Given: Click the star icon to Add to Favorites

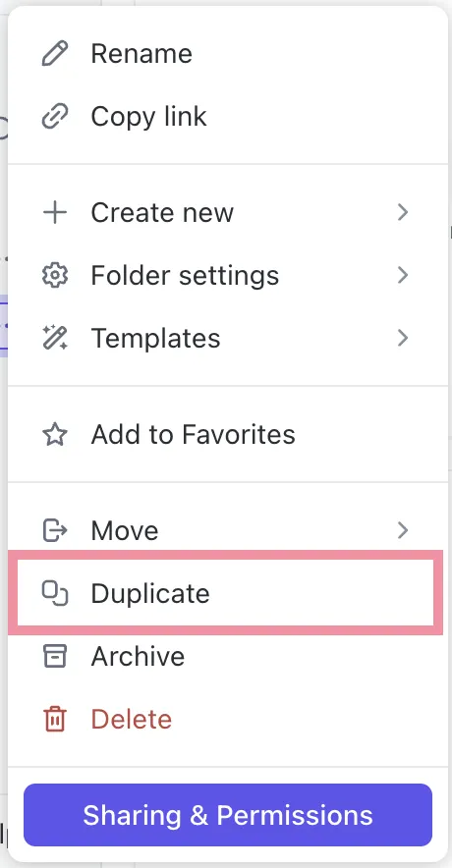Looking at the screenshot, I should click(x=55, y=435).
